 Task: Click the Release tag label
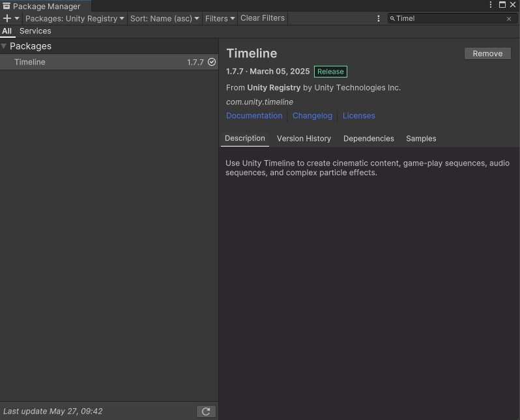coord(330,72)
